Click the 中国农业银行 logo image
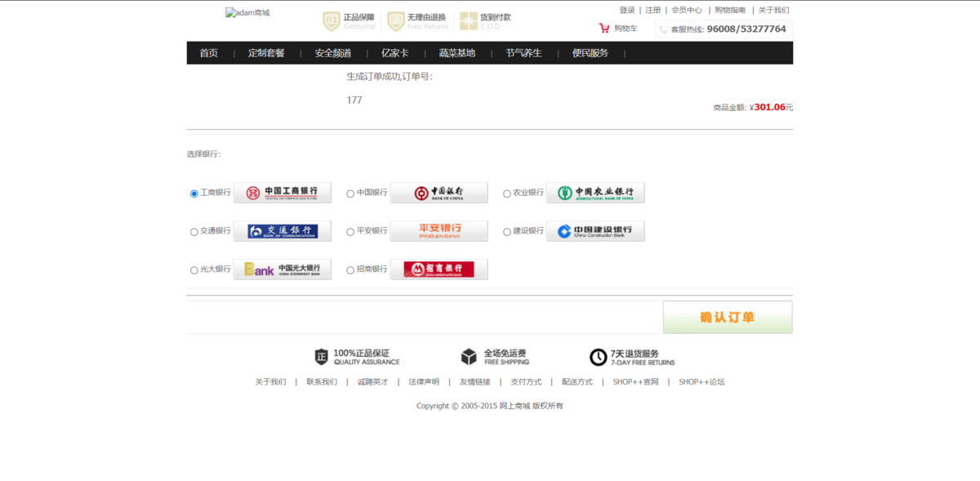Image resolution: width=980 pixels, height=481 pixels. pyautogui.click(x=595, y=193)
